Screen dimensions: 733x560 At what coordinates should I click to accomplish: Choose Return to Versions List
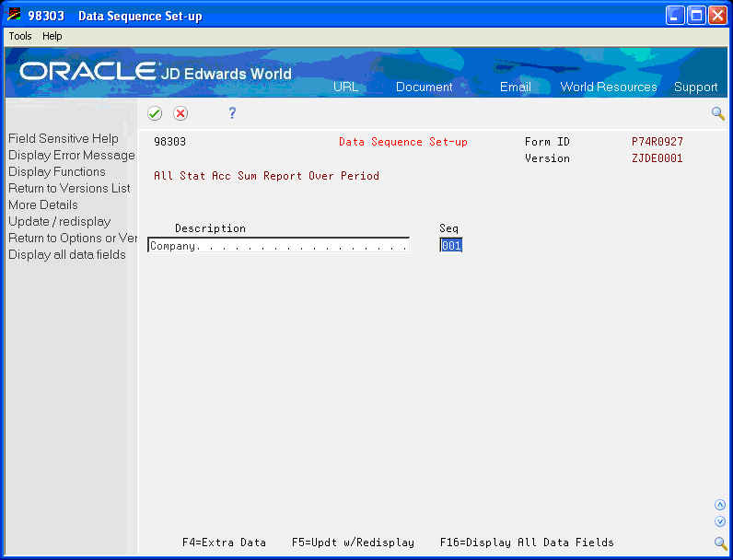tap(69, 189)
